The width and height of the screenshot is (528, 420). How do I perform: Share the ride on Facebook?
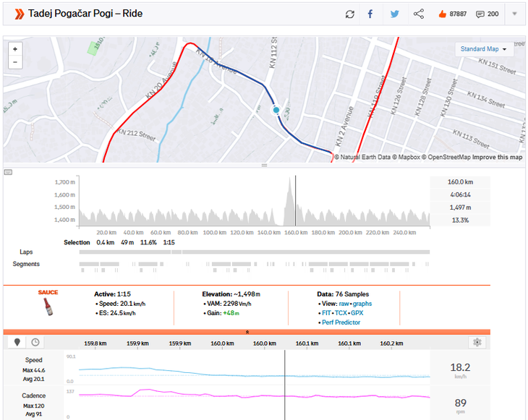[x=370, y=14]
